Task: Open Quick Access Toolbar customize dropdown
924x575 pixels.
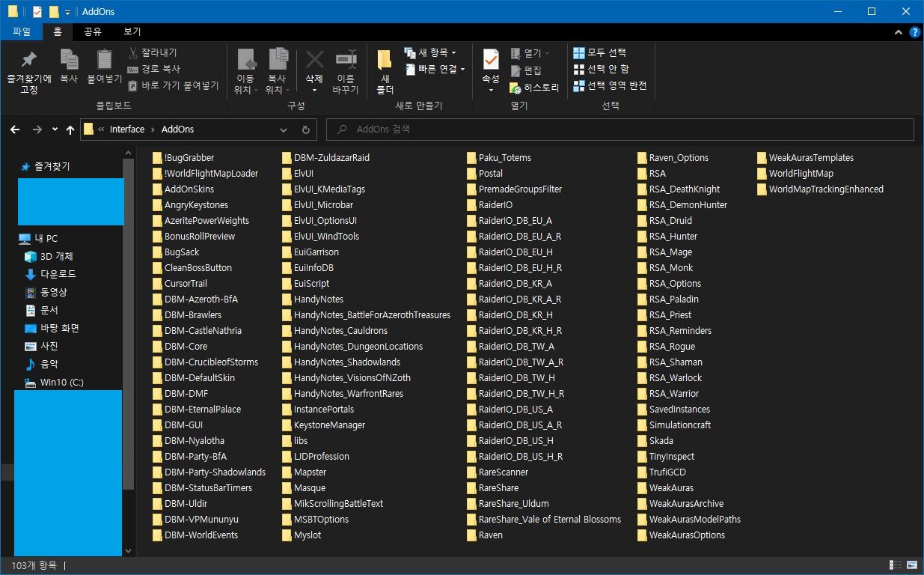Action: click(x=67, y=12)
